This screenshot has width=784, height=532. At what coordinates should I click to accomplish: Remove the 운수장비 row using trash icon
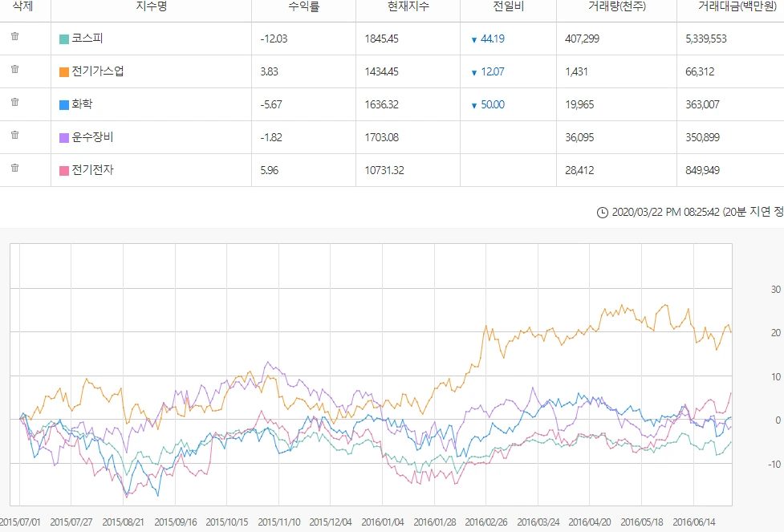pyautogui.click(x=15, y=135)
